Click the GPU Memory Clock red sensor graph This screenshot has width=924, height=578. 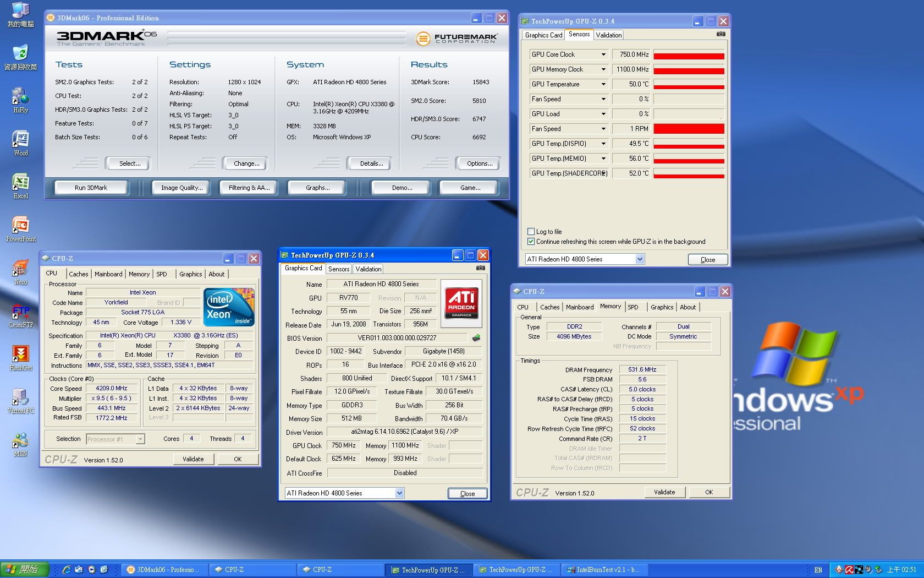689,69
